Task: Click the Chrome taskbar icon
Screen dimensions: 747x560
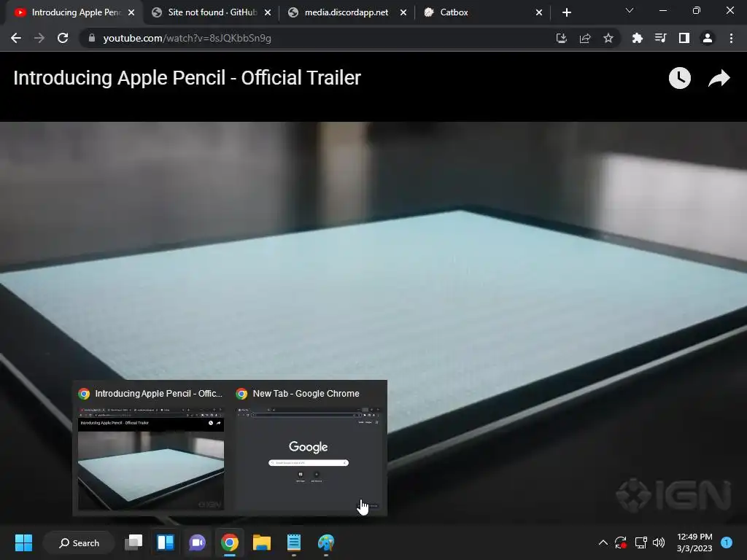Action: [x=230, y=542]
